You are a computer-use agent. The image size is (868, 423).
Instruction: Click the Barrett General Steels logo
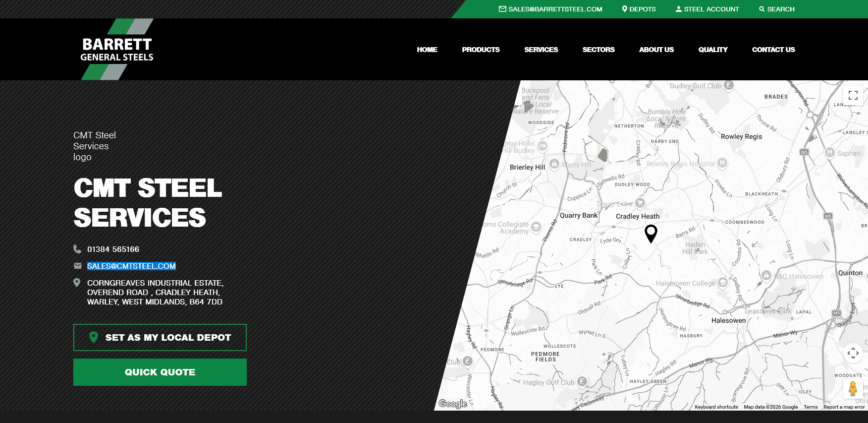pos(117,49)
